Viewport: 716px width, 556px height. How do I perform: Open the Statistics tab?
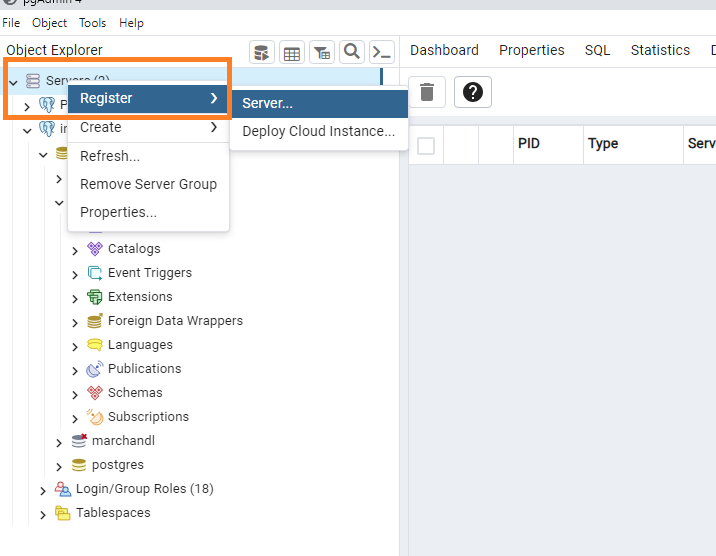pyautogui.click(x=660, y=50)
